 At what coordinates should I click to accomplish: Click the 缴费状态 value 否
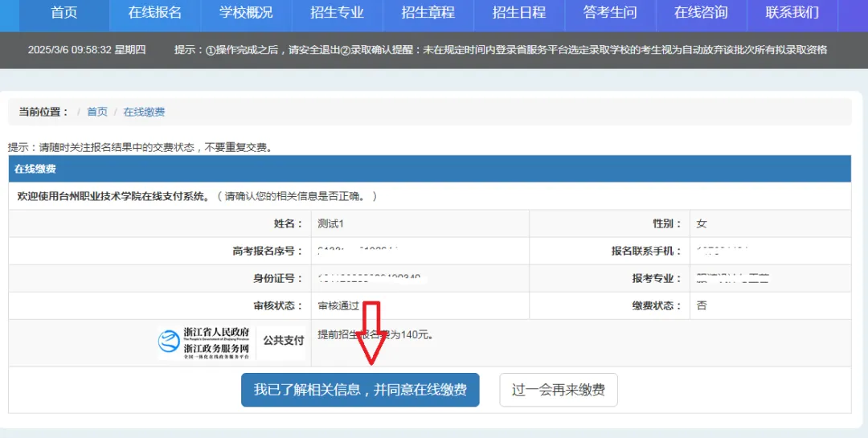[702, 305]
